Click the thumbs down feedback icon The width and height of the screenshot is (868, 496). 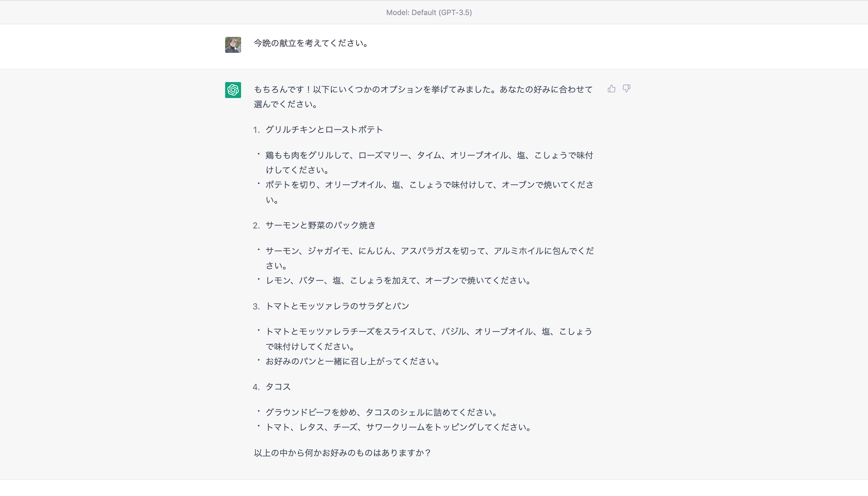point(626,89)
